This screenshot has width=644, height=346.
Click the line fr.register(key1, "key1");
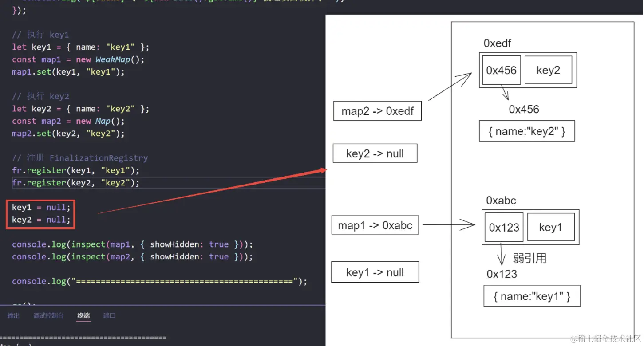(76, 170)
